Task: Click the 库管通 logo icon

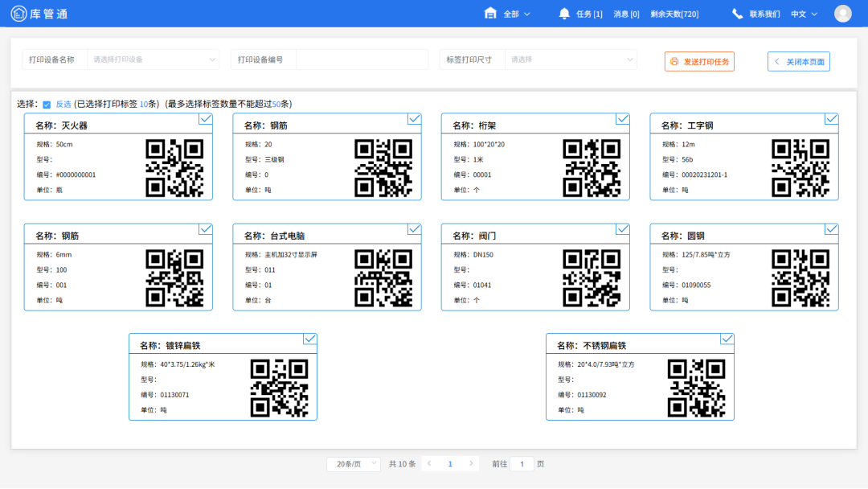Action: point(17,14)
